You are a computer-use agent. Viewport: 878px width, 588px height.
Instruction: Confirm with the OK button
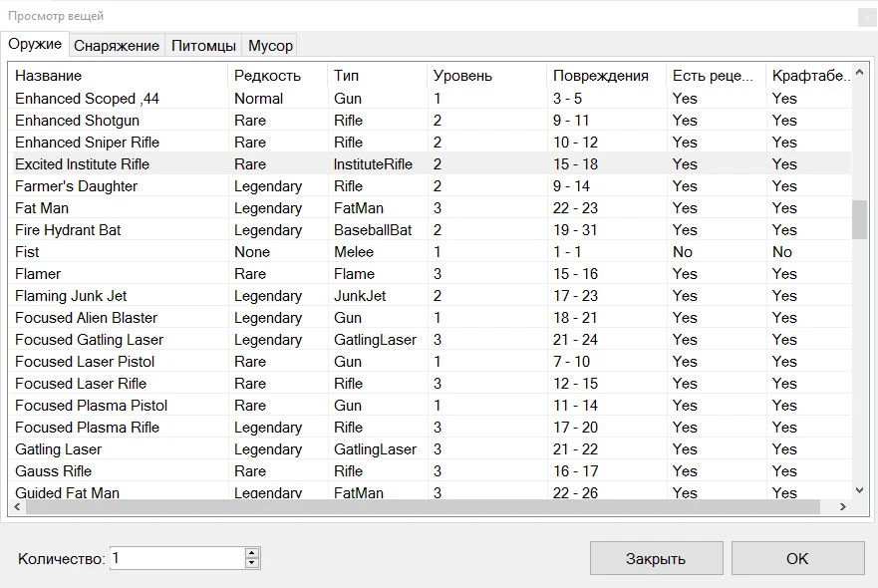click(x=797, y=558)
